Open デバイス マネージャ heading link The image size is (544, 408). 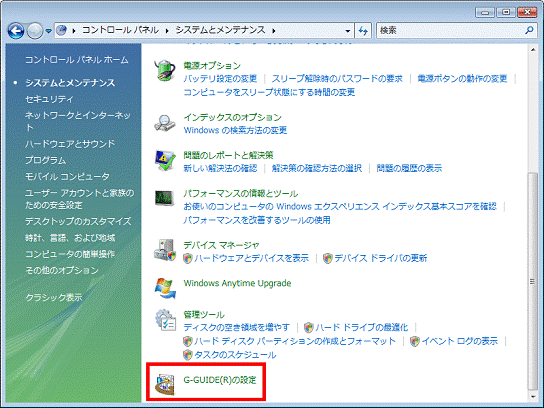tap(221, 245)
